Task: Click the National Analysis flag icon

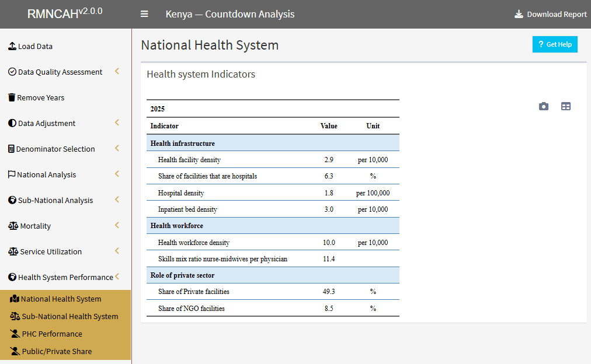Action: [x=12, y=174]
